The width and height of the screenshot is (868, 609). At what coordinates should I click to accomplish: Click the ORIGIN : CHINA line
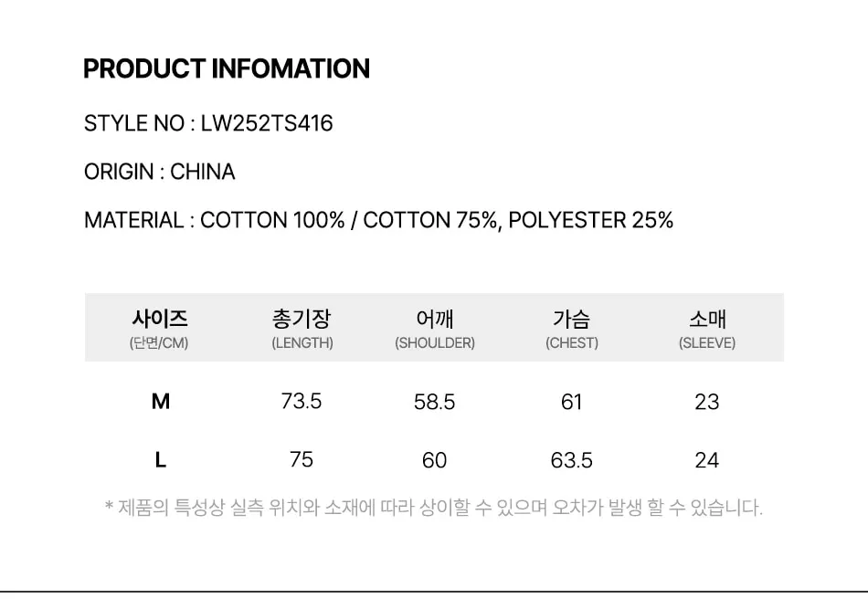[160, 172]
